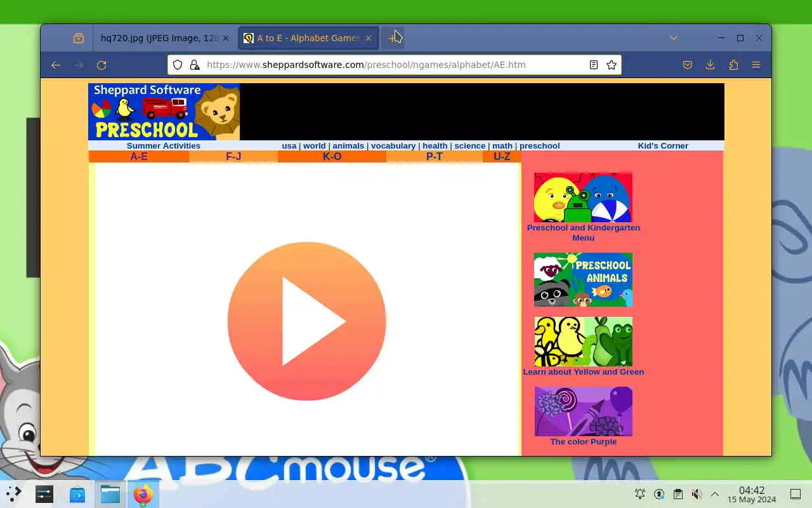Open Learn about Yellow and Green link
Viewport: 812px width, 508px height.
pos(584,371)
